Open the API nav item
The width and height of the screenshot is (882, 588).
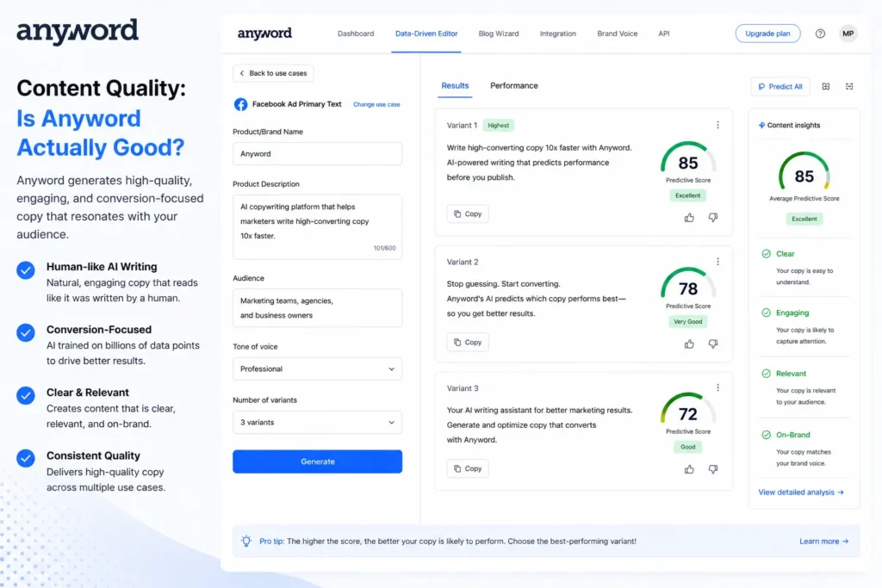click(664, 34)
